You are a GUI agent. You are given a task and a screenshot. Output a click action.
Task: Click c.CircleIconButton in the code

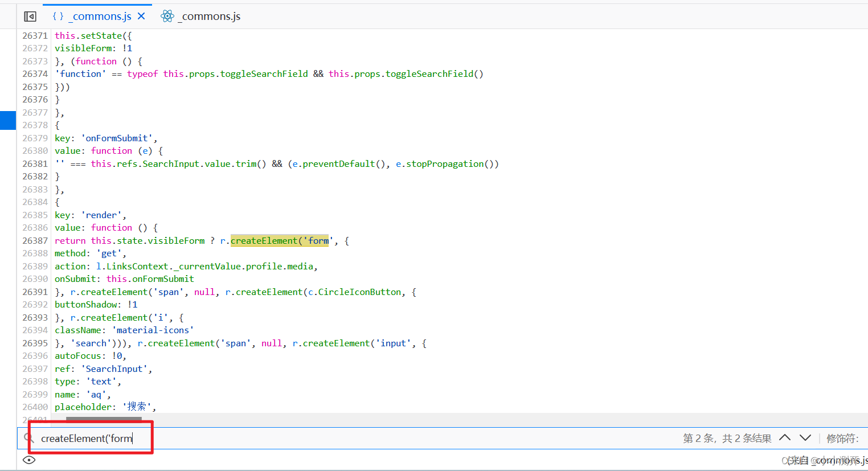point(354,292)
